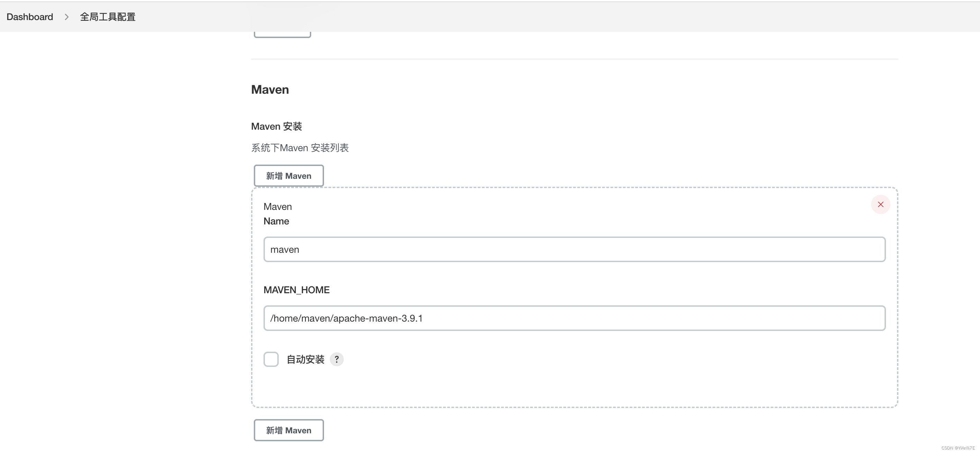Click the partially hidden button below breadcrumbs
The image size is (980, 453).
[282, 35]
